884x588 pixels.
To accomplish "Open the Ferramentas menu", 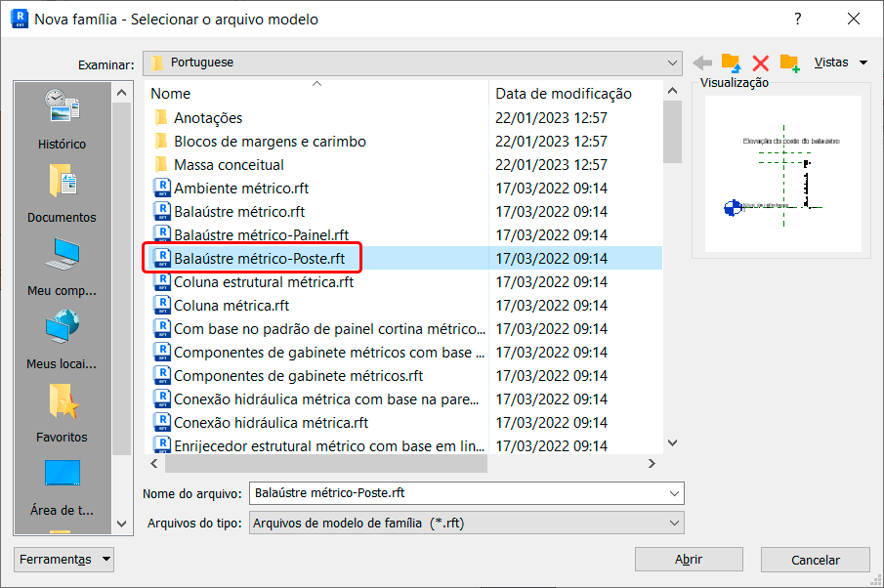I will click(64, 560).
